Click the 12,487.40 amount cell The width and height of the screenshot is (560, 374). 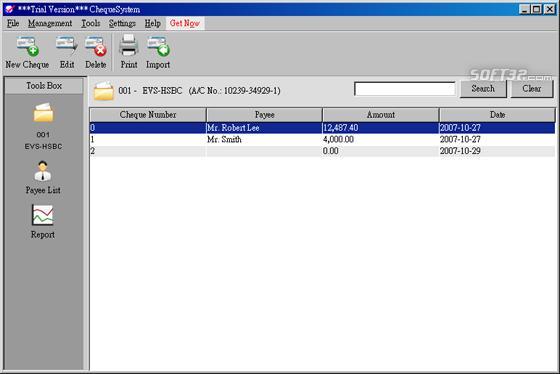pyautogui.click(x=380, y=128)
